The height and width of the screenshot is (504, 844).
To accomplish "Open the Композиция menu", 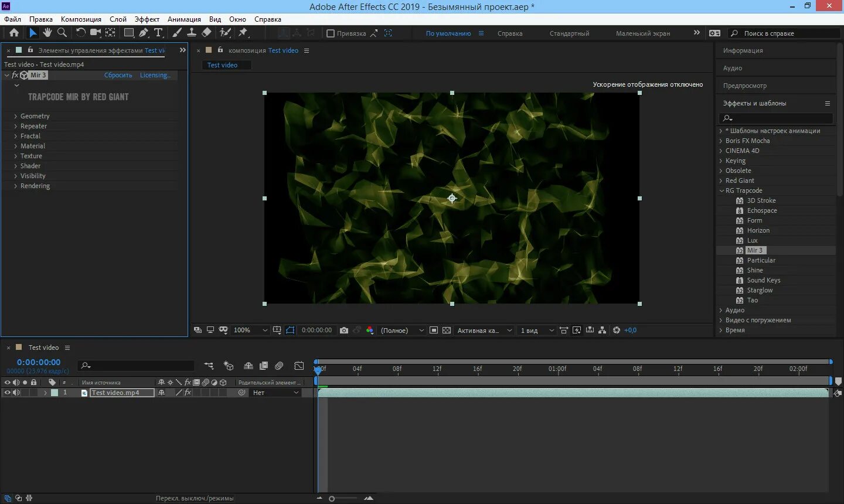I will point(81,19).
